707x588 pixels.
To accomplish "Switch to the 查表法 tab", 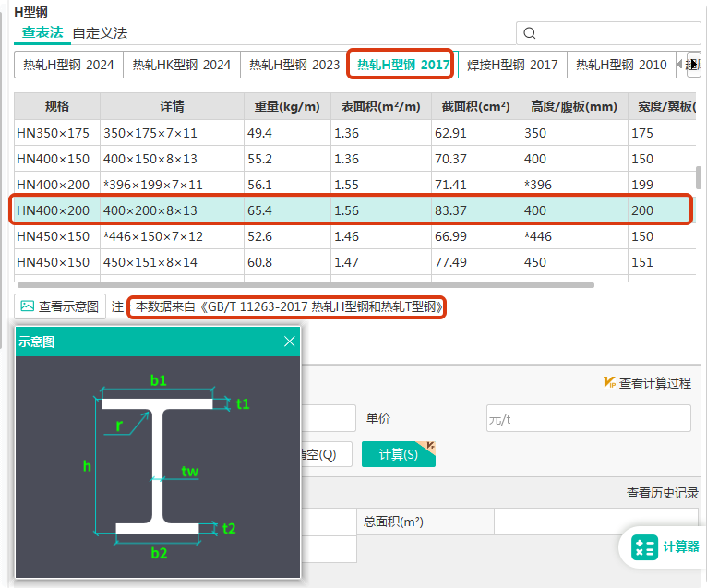I will point(42,32).
